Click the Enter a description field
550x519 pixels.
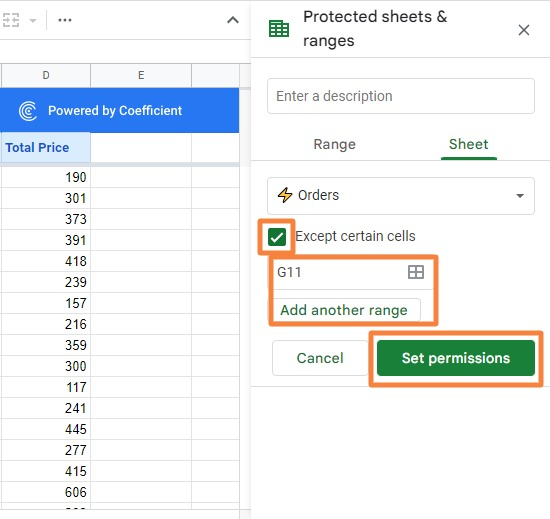click(401, 96)
